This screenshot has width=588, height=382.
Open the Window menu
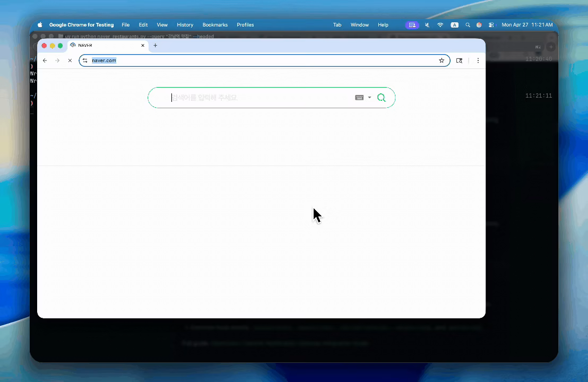point(360,25)
